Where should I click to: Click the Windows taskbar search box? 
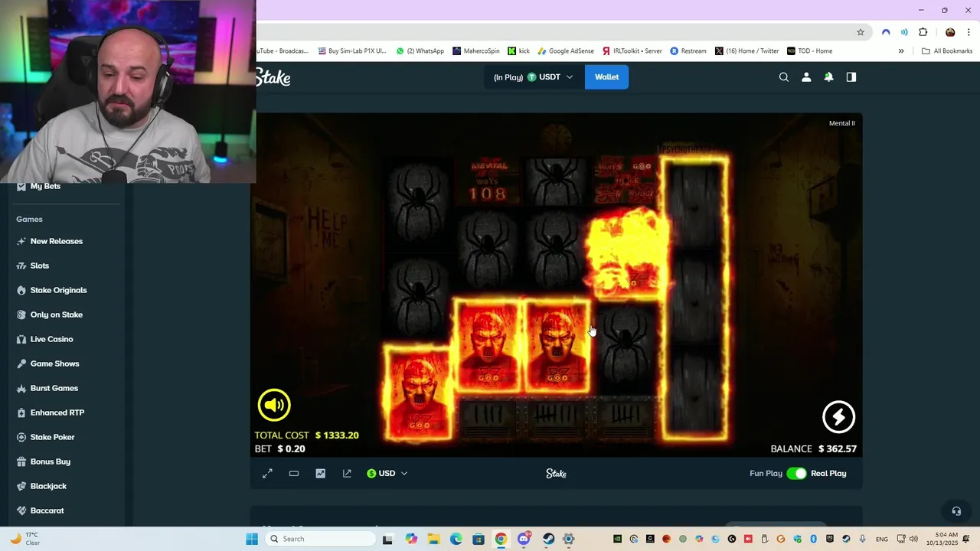point(320,539)
